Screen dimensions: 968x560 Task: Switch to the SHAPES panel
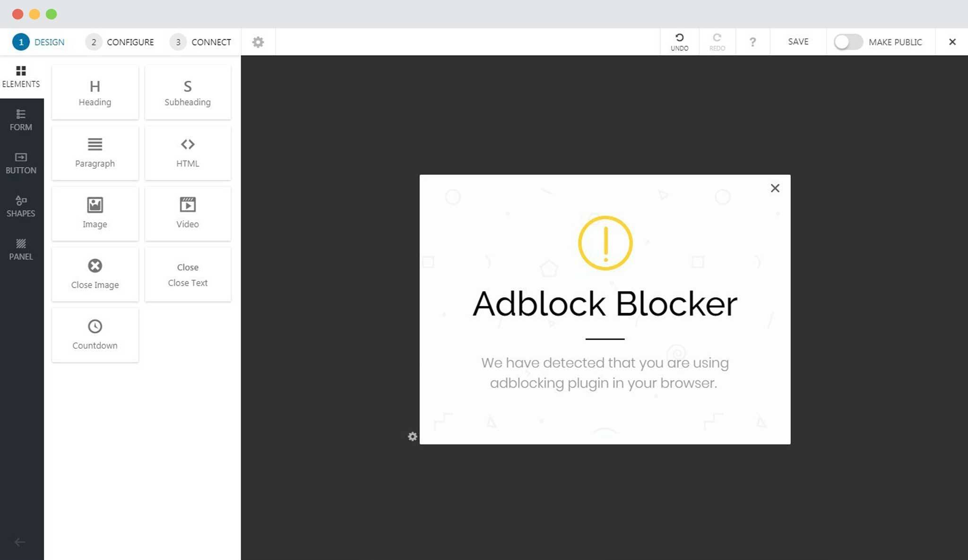tap(20, 205)
